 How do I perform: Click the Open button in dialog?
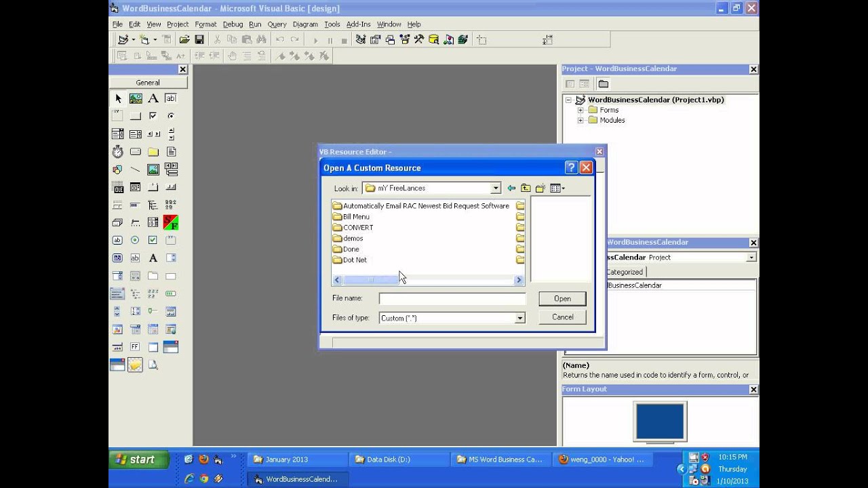tap(562, 298)
